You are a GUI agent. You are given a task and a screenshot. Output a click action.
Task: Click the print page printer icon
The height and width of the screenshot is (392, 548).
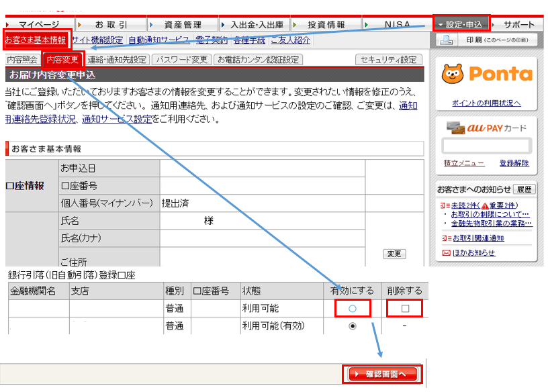point(447,40)
